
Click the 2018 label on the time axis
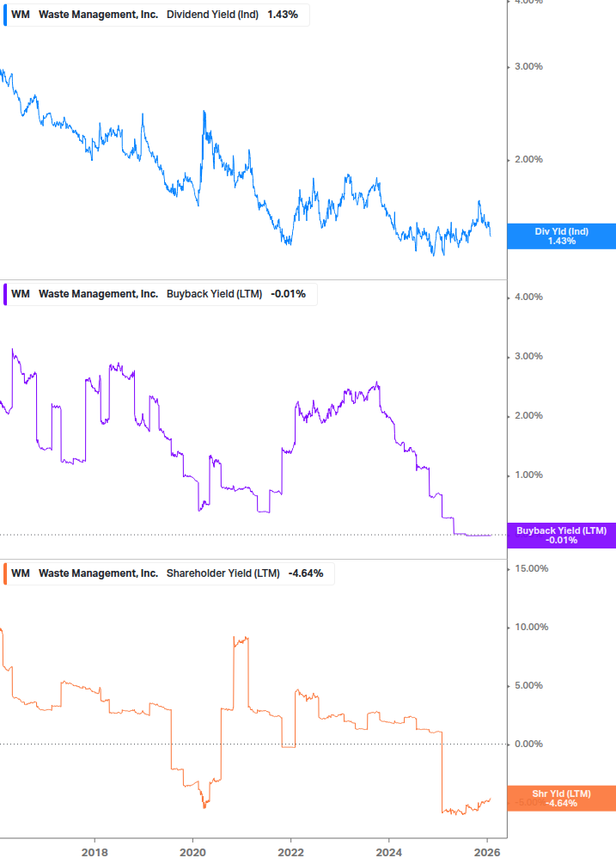pos(95,850)
